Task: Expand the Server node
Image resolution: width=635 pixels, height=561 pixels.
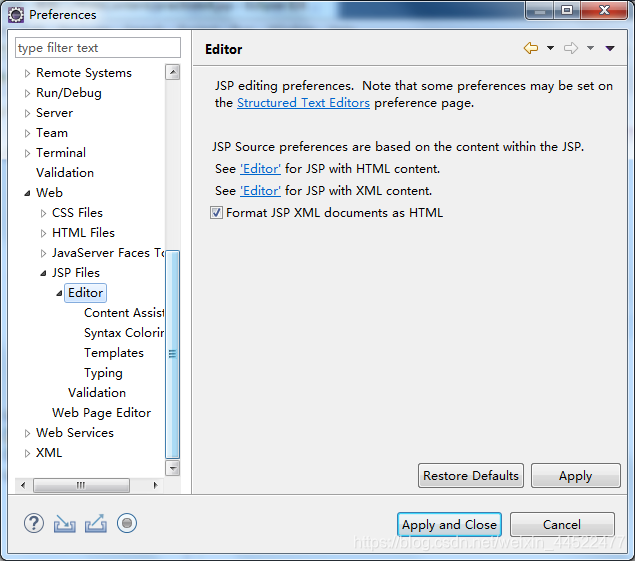Action: tap(27, 113)
